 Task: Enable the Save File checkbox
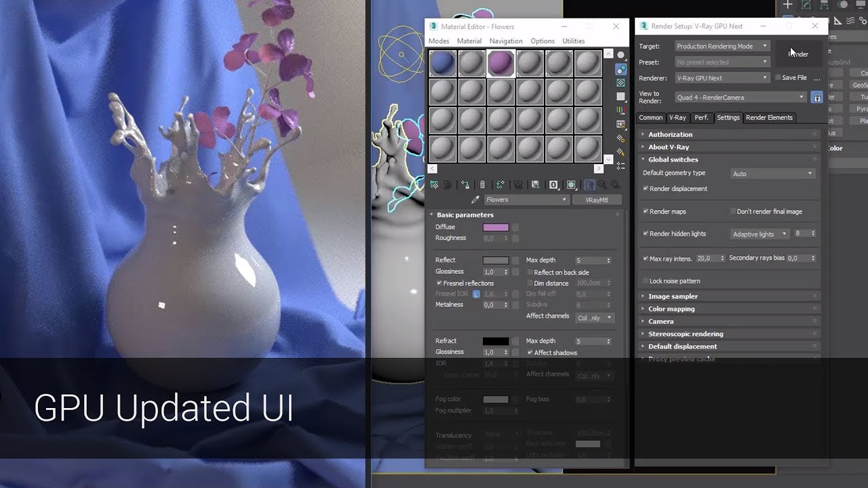(x=778, y=78)
